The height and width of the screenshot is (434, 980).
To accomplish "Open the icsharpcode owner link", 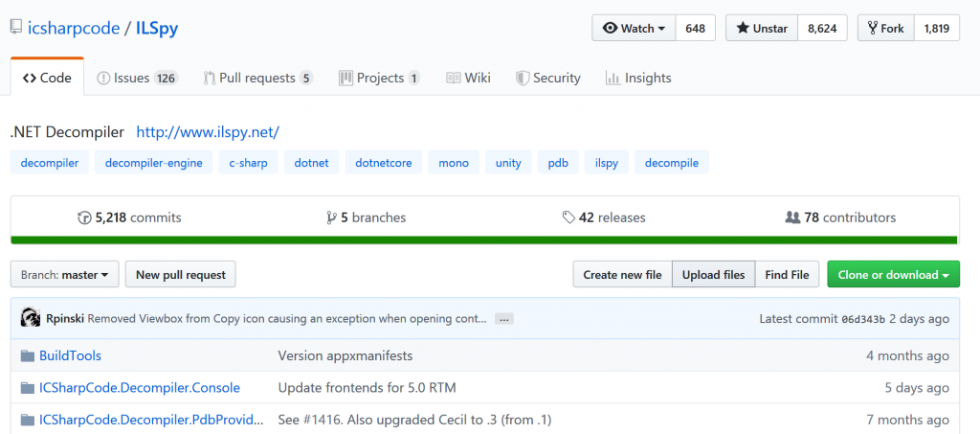I will pos(74,28).
